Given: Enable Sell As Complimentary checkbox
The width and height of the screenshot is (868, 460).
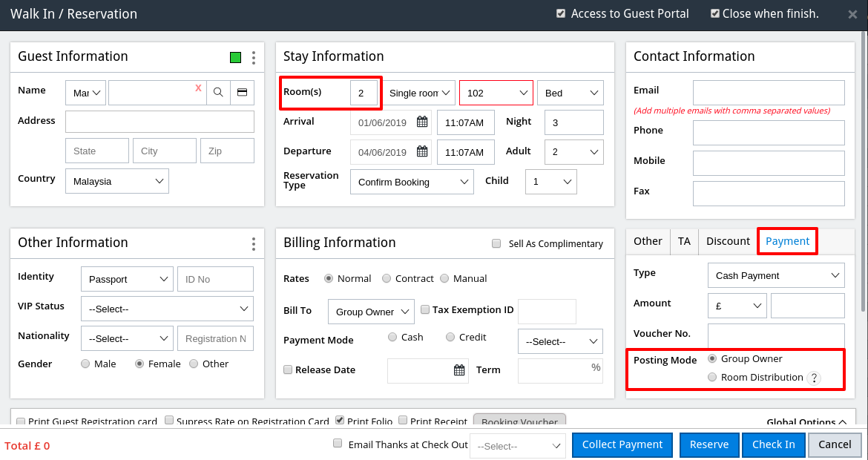Looking at the screenshot, I should tap(496, 243).
